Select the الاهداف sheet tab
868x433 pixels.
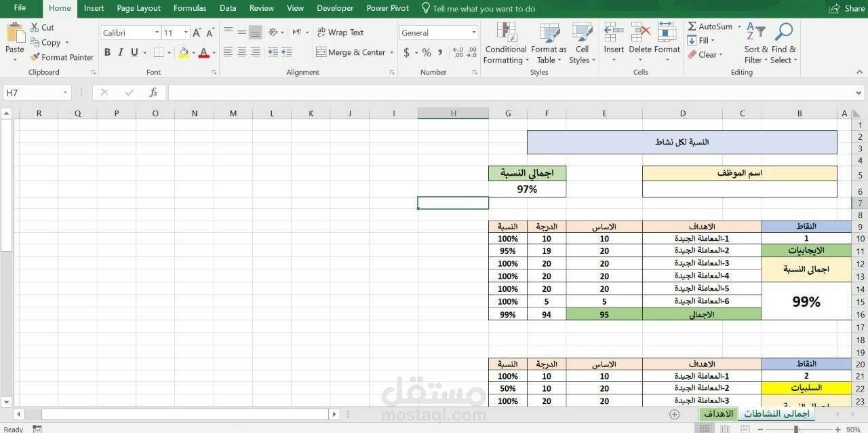(x=718, y=413)
